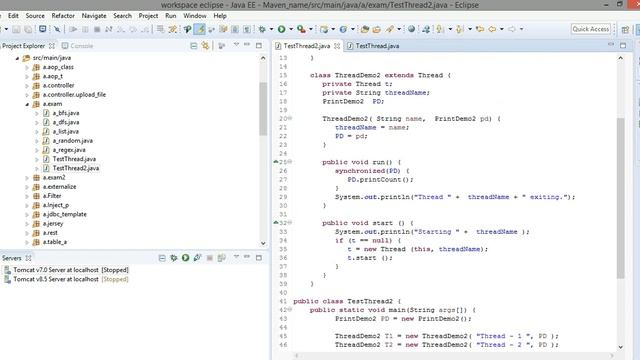Select a_regex.java file
The height and width of the screenshot is (360, 640).
(69, 150)
